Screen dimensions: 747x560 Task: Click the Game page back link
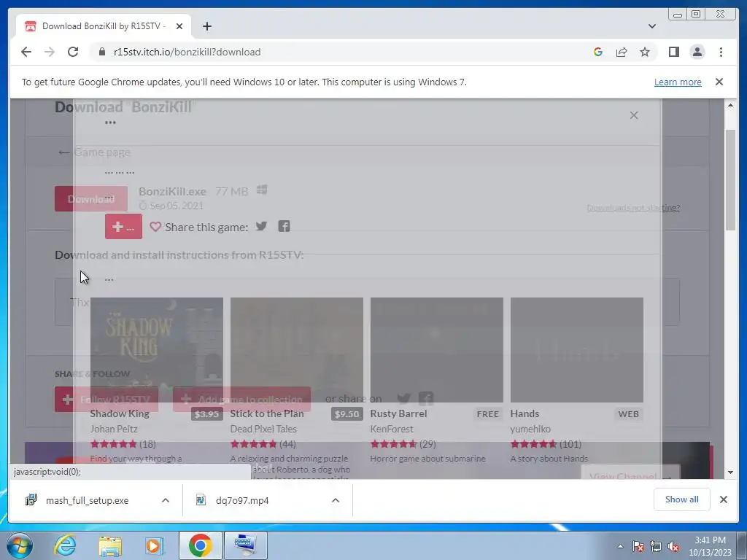coord(95,152)
